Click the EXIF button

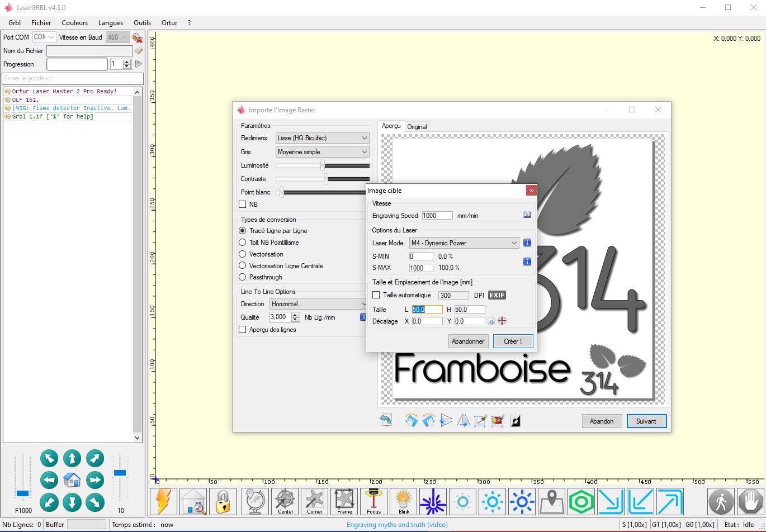pos(497,295)
